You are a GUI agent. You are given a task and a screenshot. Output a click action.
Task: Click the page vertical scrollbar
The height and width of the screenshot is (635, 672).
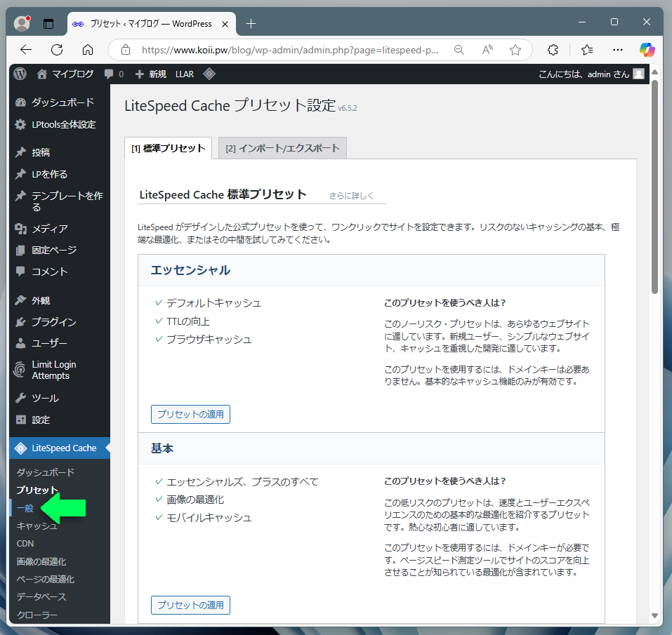tap(654, 186)
